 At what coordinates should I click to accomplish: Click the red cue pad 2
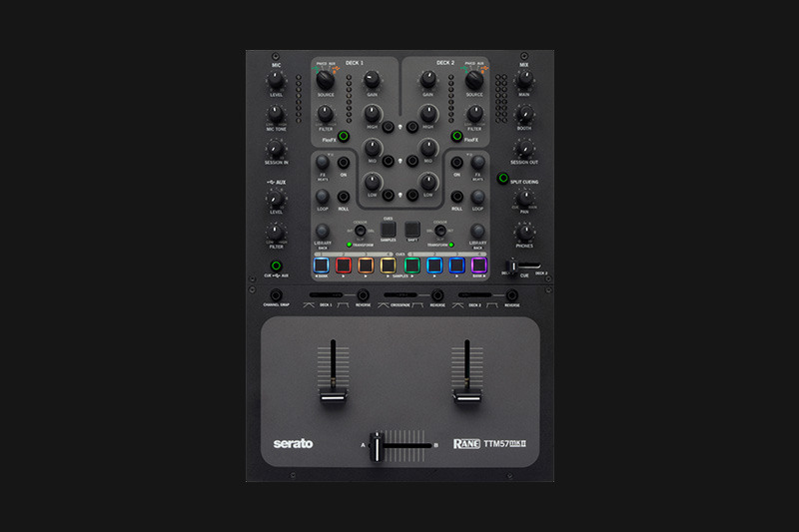point(344,266)
